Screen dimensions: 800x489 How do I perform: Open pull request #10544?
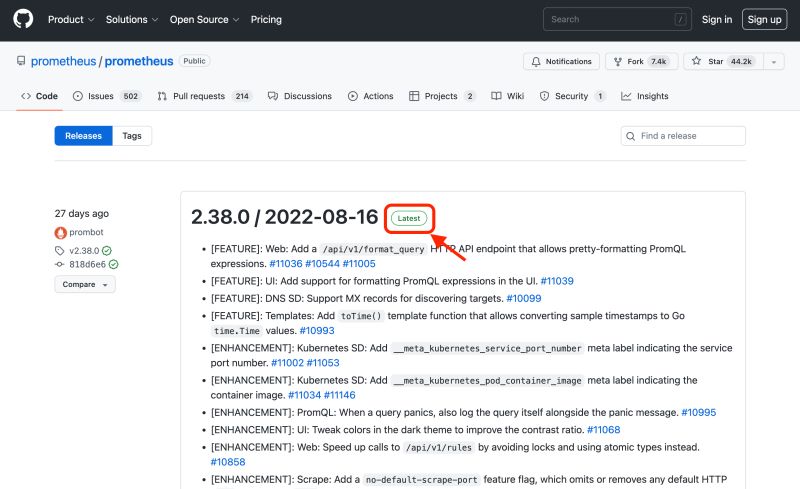pos(322,264)
